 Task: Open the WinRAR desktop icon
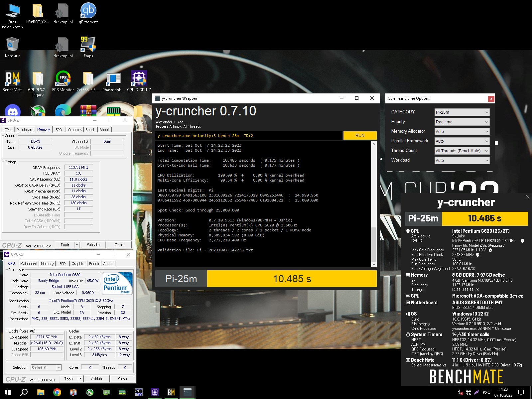(88, 111)
